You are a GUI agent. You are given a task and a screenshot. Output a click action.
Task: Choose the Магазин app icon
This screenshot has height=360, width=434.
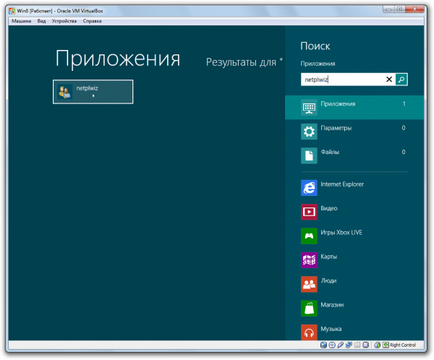pos(309,308)
